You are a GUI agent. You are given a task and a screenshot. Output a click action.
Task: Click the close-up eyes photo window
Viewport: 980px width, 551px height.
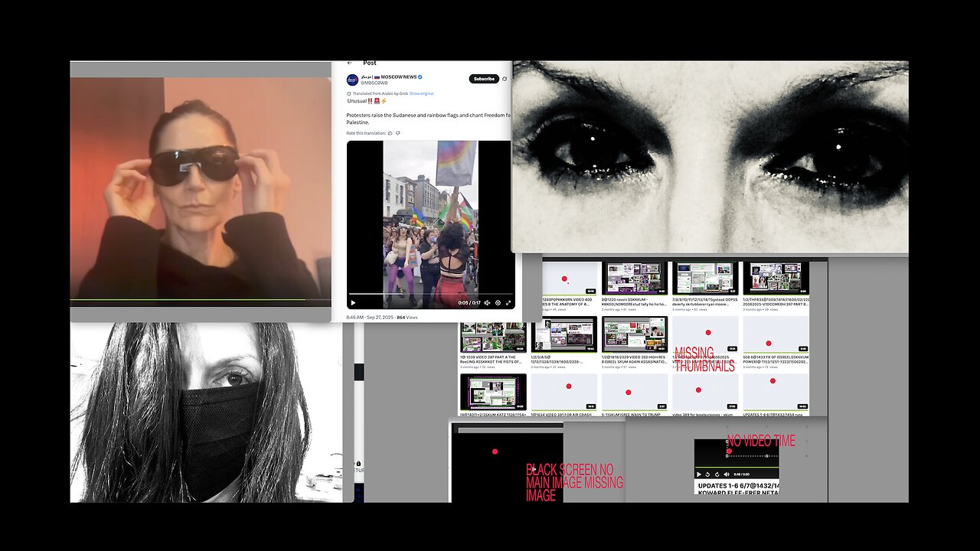(x=710, y=157)
